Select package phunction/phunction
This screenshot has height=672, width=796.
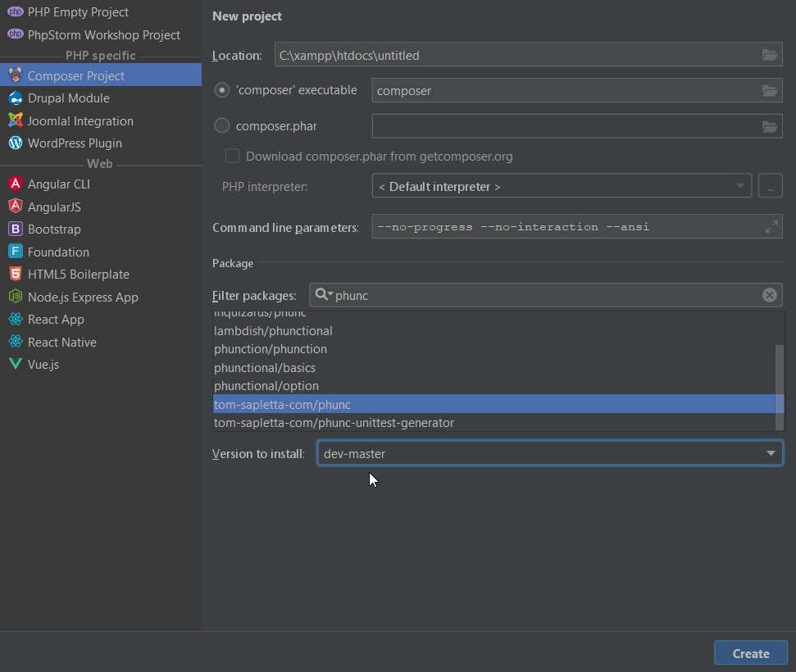coord(494,348)
